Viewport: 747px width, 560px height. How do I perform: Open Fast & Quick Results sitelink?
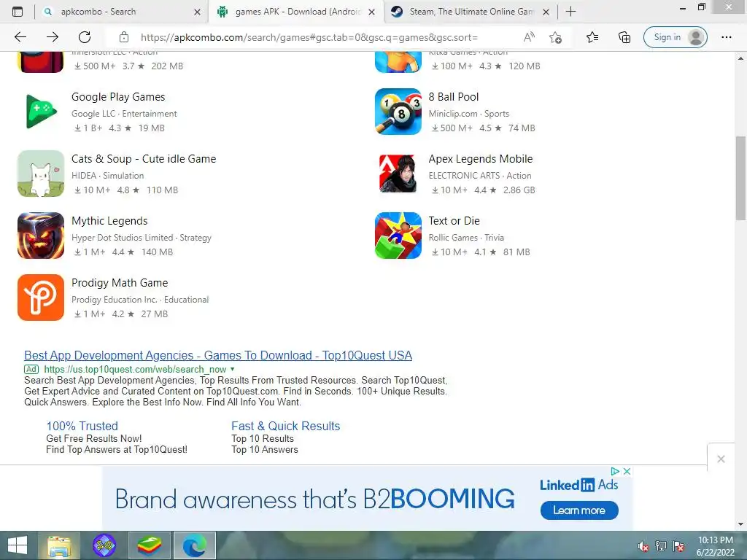[286, 426]
